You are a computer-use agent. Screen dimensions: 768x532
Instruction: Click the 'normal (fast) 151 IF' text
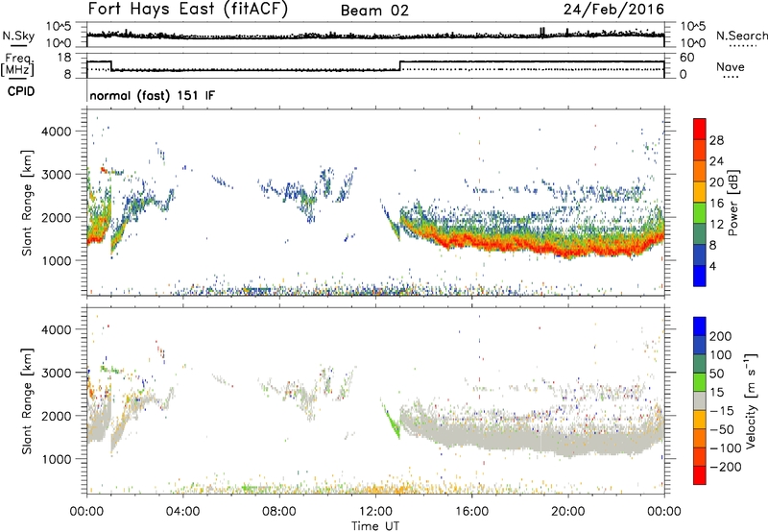coord(153,95)
